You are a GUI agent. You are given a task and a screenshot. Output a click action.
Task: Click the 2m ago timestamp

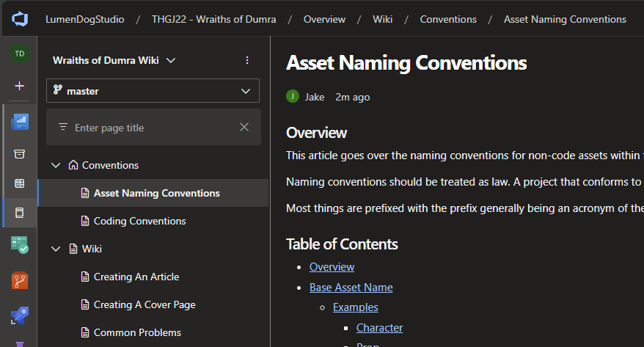(x=353, y=97)
